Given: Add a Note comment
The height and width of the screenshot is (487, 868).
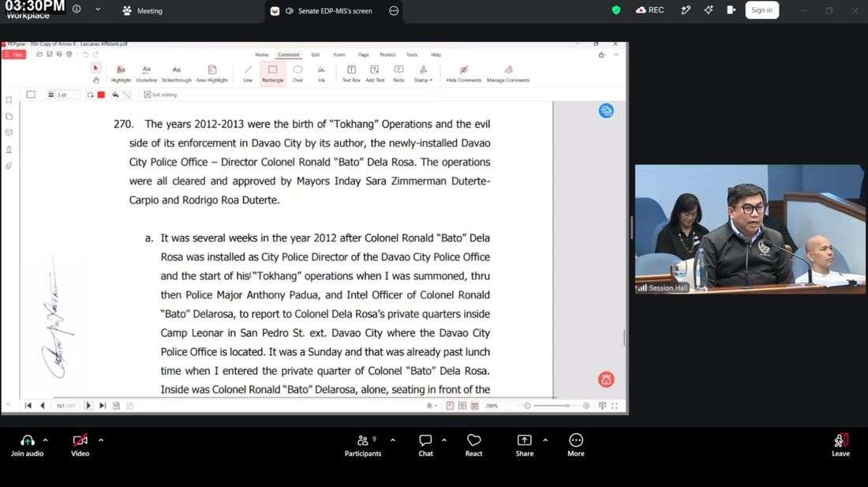Looking at the screenshot, I should point(398,73).
